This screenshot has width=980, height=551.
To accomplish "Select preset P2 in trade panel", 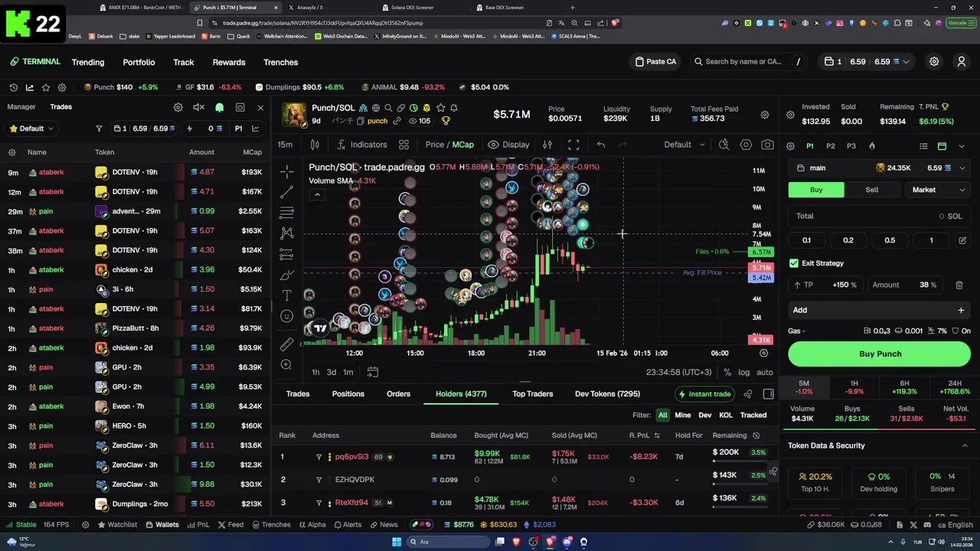I will point(831,146).
